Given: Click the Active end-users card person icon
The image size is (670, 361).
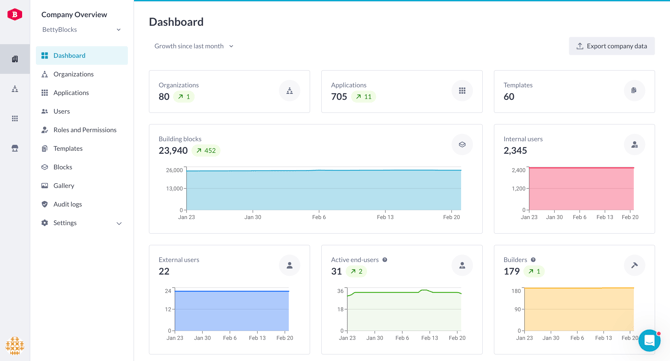Looking at the screenshot, I should tap(462, 265).
